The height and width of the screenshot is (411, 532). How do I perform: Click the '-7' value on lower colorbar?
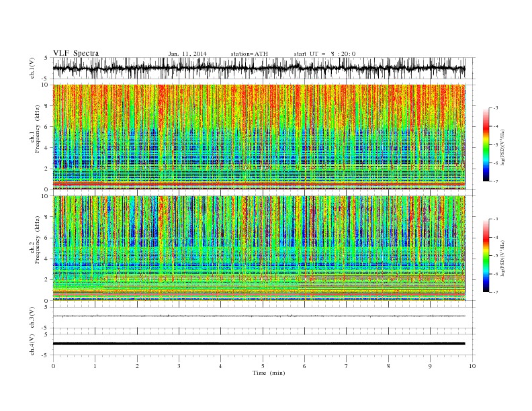(496, 292)
